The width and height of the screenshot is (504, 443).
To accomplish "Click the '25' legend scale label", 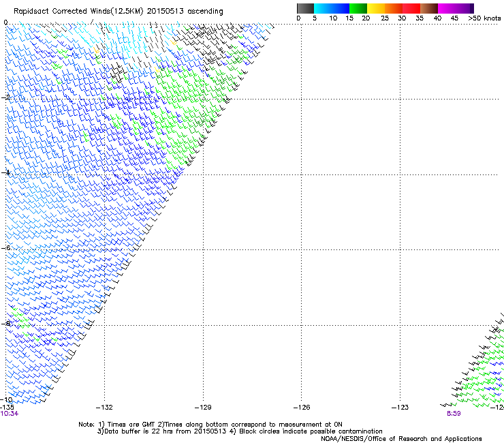I will [385, 18].
